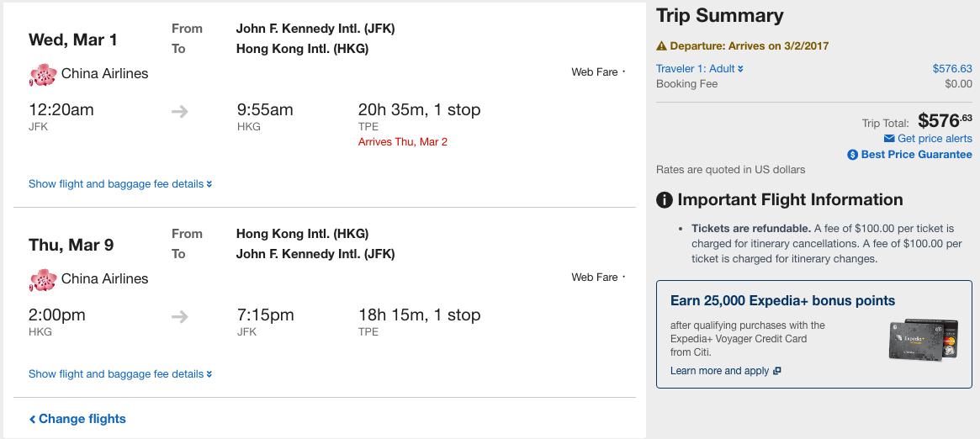Click the departure warning triangle icon
Viewport: 980px width, 439px height.
coord(661,46)
